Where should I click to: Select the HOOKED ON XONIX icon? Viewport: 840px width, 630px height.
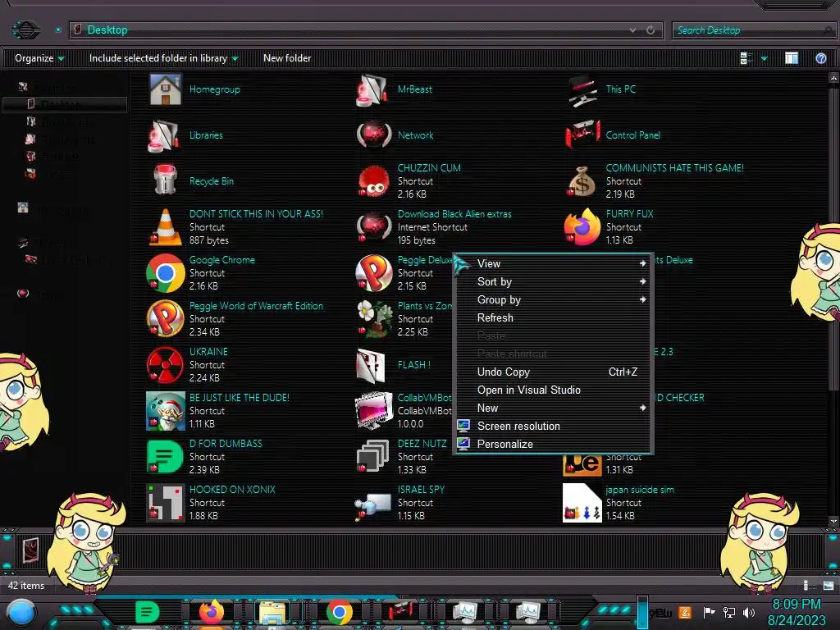166,503
